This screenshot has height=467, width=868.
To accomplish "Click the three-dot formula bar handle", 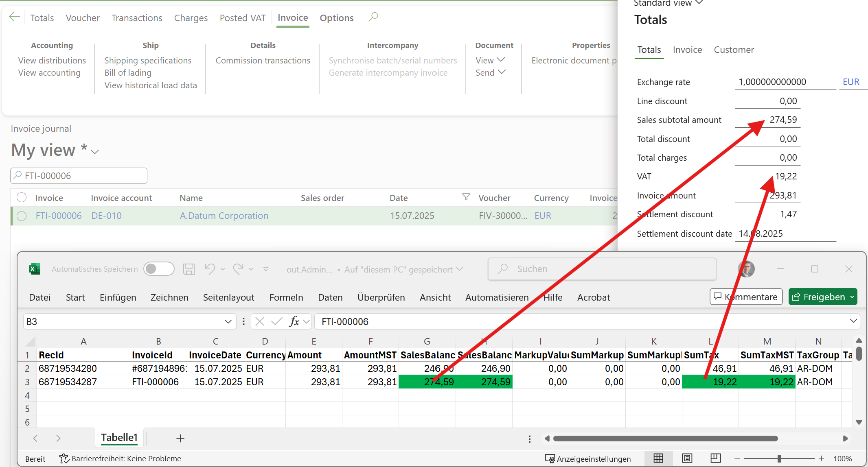I will [243, 321].
